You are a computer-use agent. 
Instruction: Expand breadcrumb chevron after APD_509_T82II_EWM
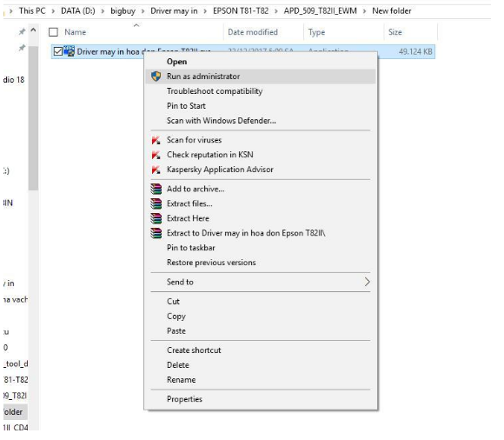(x=364, y=11)
